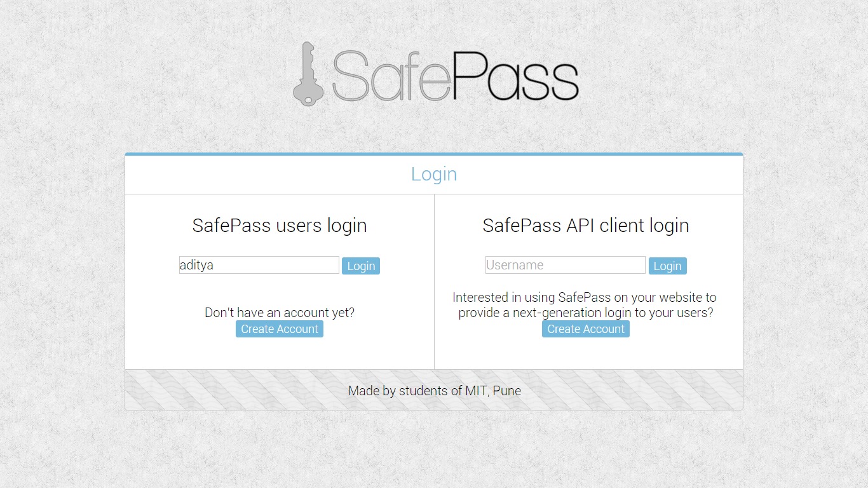Screen dimensions: 868x488
Task: Click the key icon in the SafePass logo
Action: (x=307, y=74)
